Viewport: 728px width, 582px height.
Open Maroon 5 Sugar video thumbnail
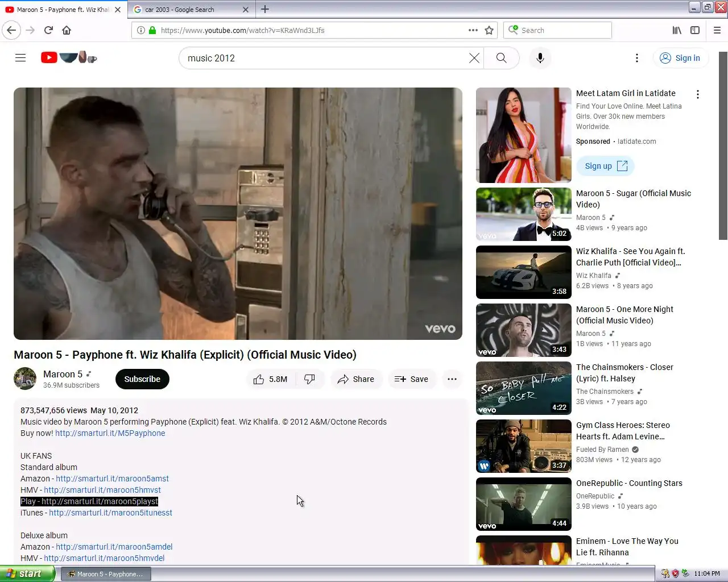pos(524,214)
